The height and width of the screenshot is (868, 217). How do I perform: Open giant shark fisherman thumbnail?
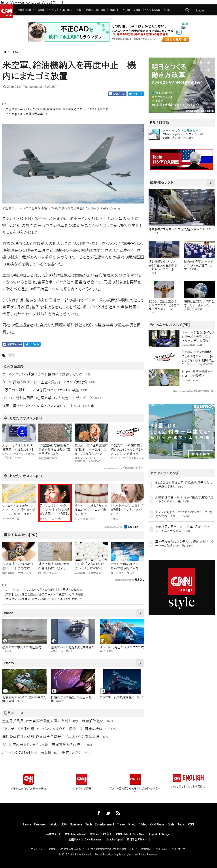(x=164, y=250)
